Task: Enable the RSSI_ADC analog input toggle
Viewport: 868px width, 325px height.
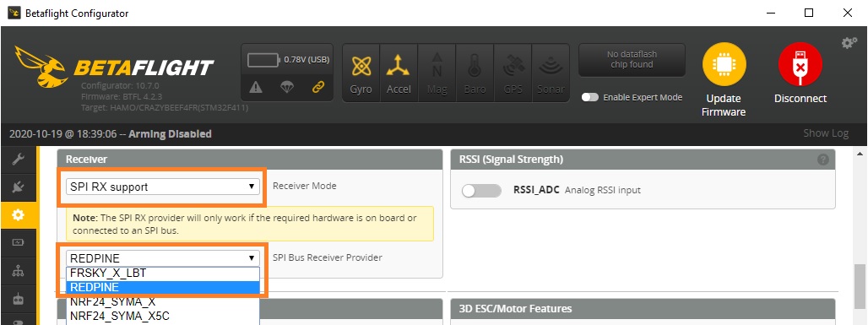Action: [481, 191]
